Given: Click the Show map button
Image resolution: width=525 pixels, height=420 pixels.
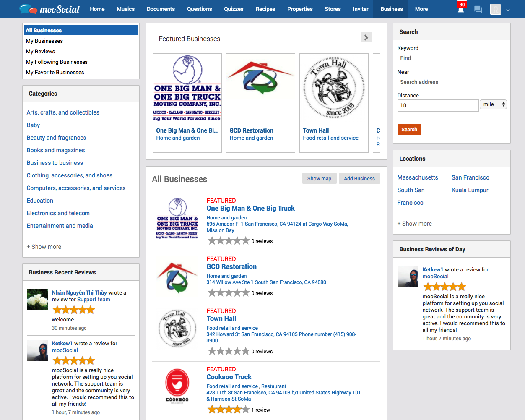Looking at the screenshot, I should [319, 178].
